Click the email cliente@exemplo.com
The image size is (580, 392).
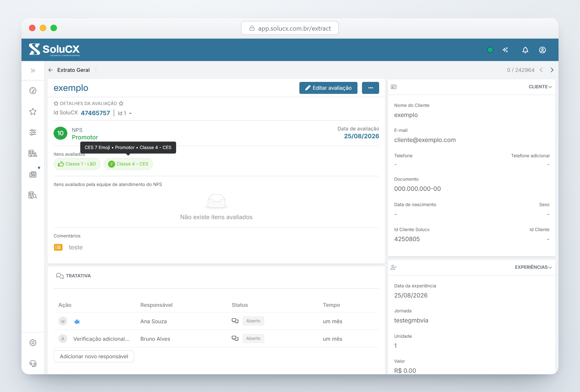[425, 140]
